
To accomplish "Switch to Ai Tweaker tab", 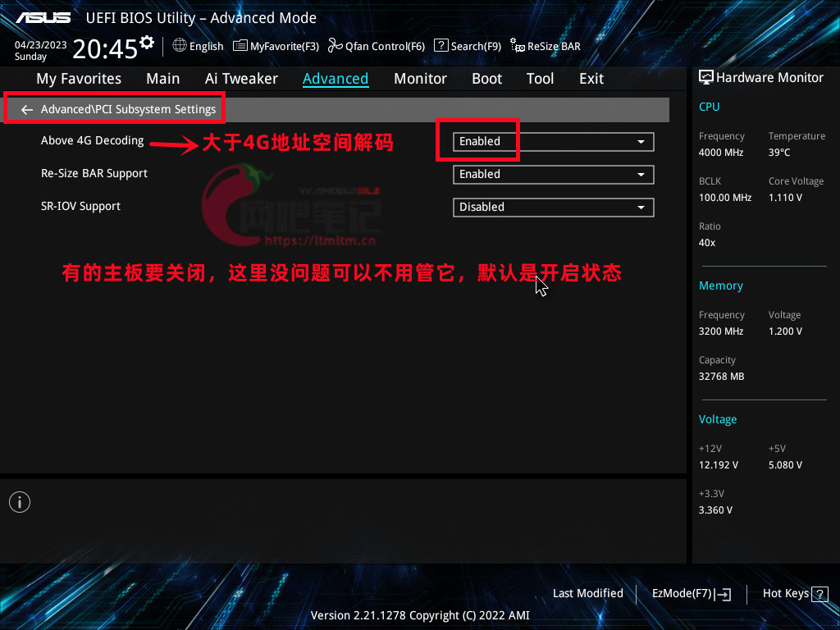I will [x=241, y=79].
